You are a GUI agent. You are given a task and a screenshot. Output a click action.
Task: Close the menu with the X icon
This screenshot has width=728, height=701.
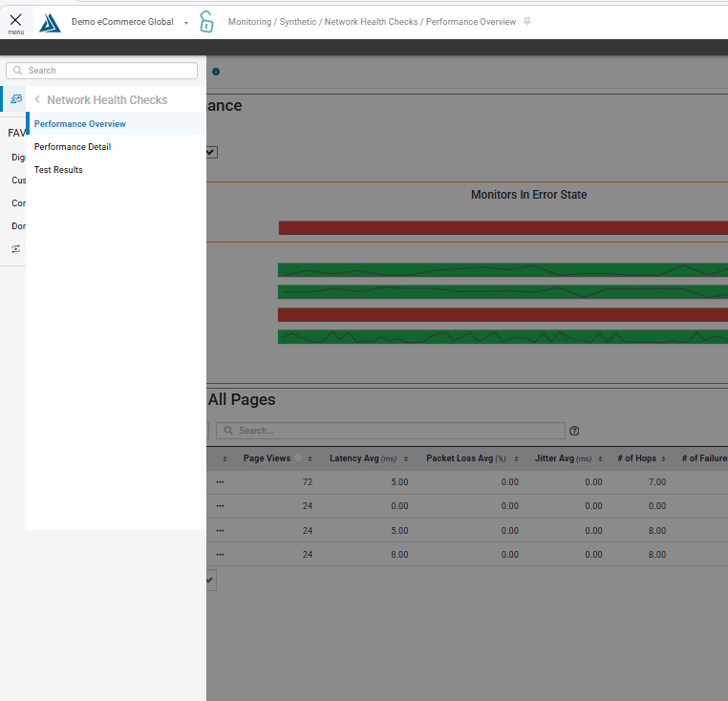point(15,20)
